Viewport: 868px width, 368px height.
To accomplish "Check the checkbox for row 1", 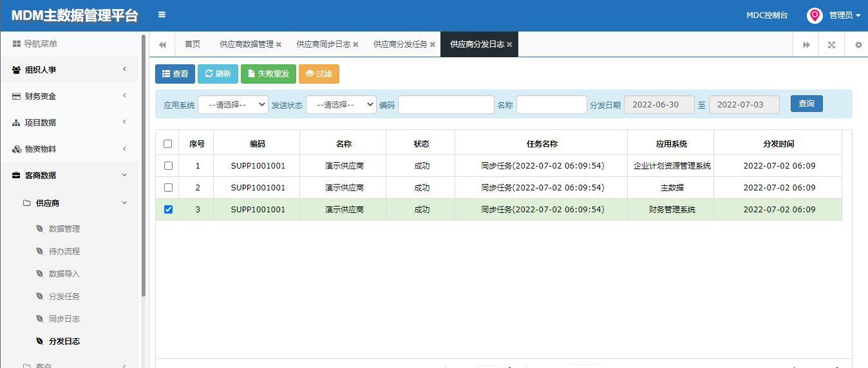I will pos(168,165).
